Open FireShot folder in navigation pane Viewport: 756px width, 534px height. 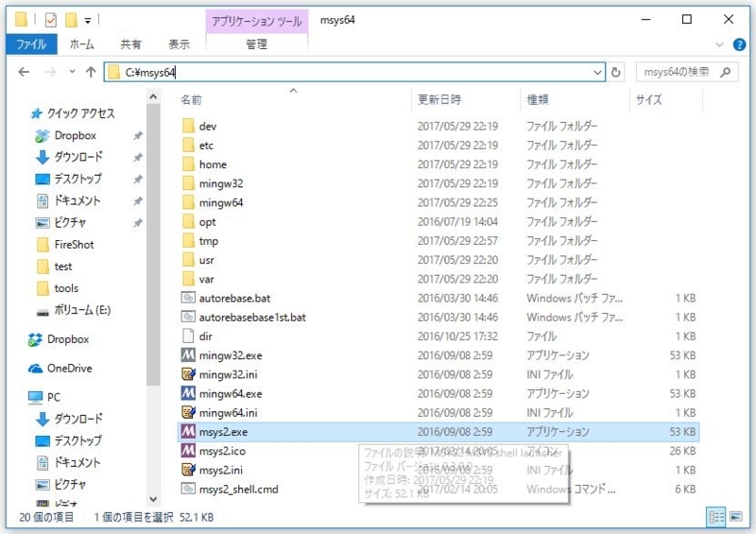pyautogui.click(x=74, y=245)
